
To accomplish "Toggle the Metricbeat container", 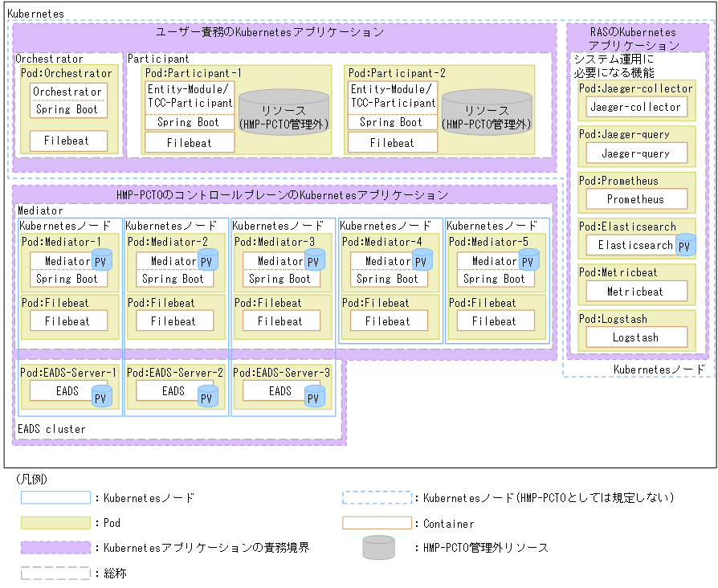I will coord(635,291).
